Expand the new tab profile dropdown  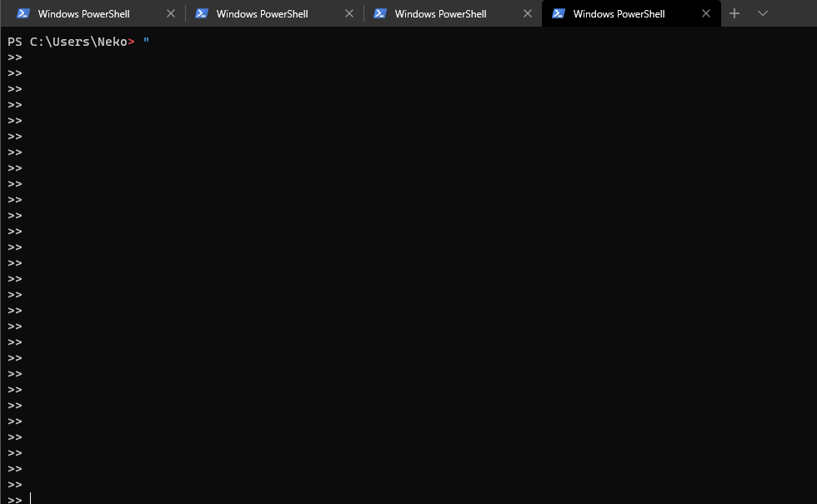tap(762, 13)
